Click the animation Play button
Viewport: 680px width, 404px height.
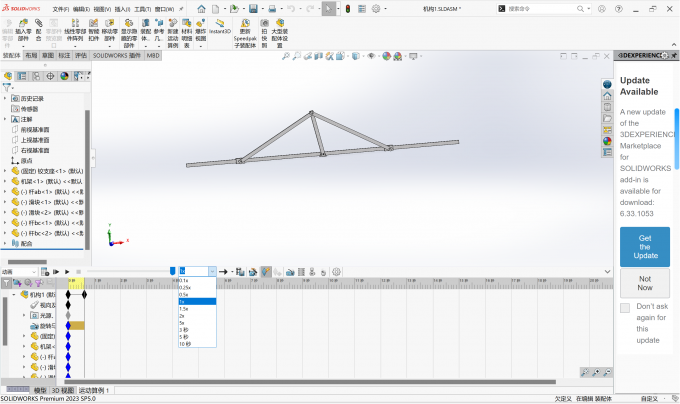(67, 272)
